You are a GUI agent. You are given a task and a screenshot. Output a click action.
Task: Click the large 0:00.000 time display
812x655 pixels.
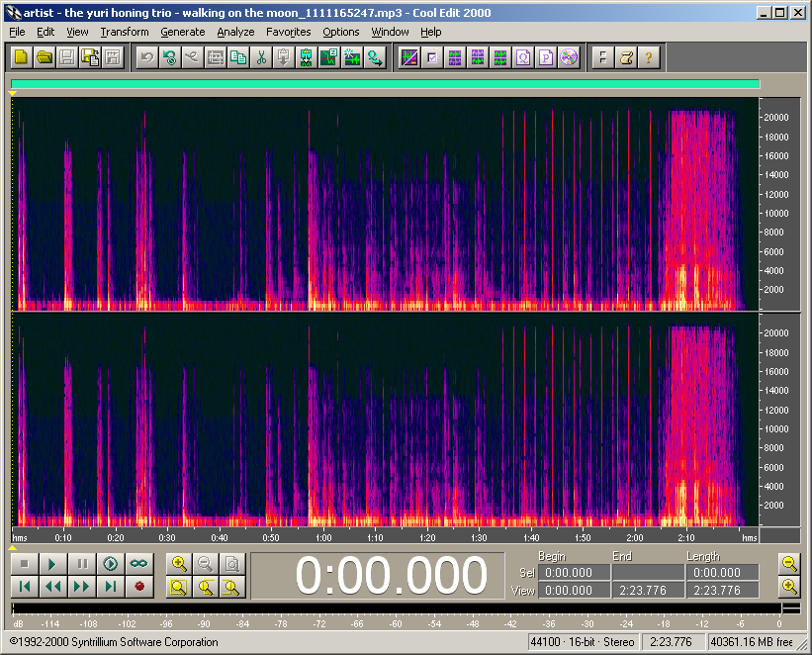(x=391, y=575)
